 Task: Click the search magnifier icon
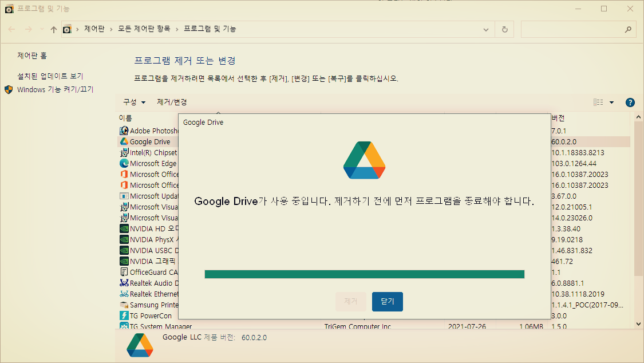pos(628,29)
